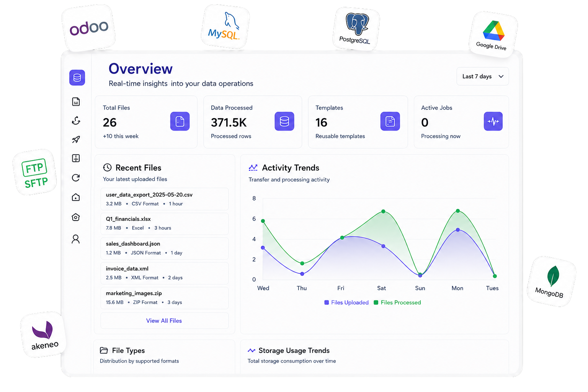Click the Recent Files heading
Screen dimensions: 588x392
pos(138,168)
